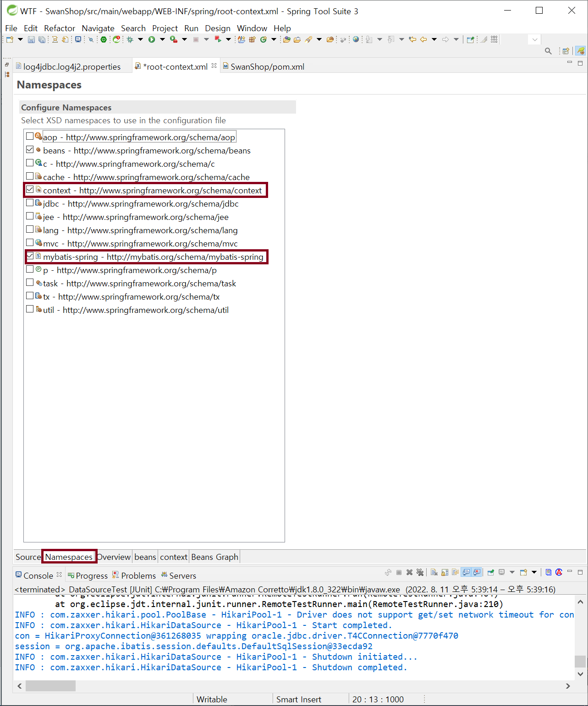Click the Pin Console icon
Image resolution: width=588 pixels, height=706 pixels.
click(x=491, y=572)
